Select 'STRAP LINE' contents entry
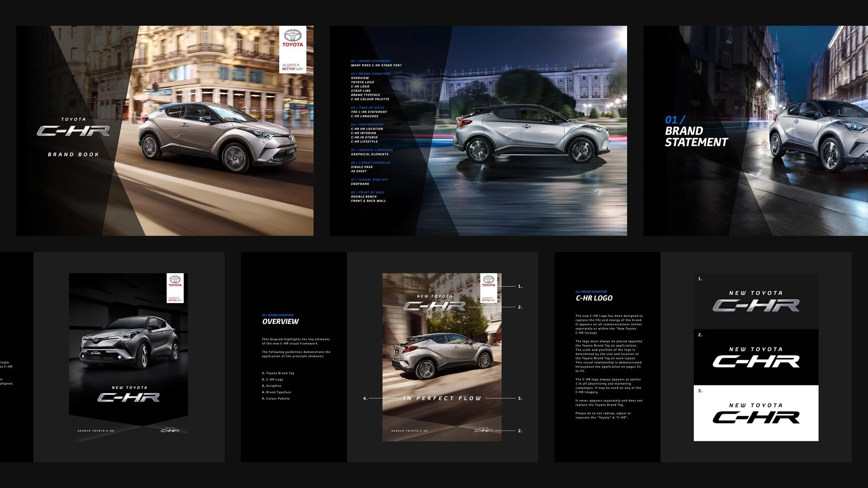Screen dimensions: 868x488 click(x=361, y=91)
